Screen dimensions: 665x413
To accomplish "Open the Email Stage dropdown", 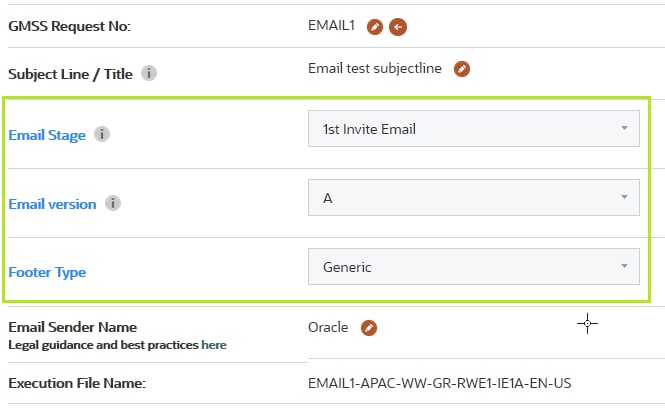I will click(x=473, y=129).
